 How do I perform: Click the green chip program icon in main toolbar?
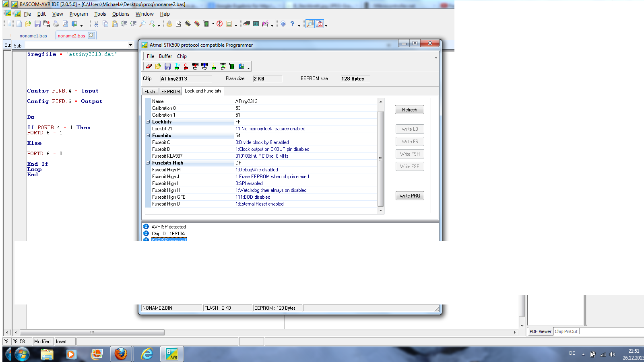click(206, 24)
